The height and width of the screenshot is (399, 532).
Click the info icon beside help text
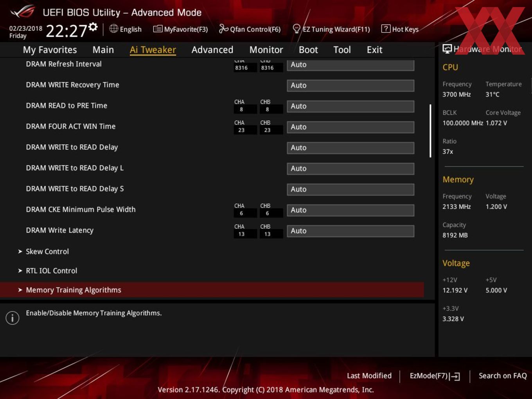13,318
